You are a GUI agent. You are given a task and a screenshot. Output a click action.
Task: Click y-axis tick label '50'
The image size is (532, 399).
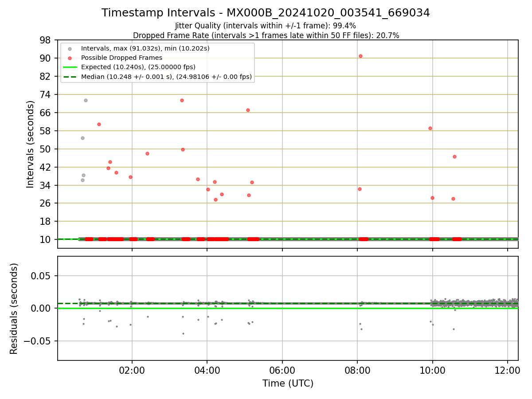tap(46, 149)
